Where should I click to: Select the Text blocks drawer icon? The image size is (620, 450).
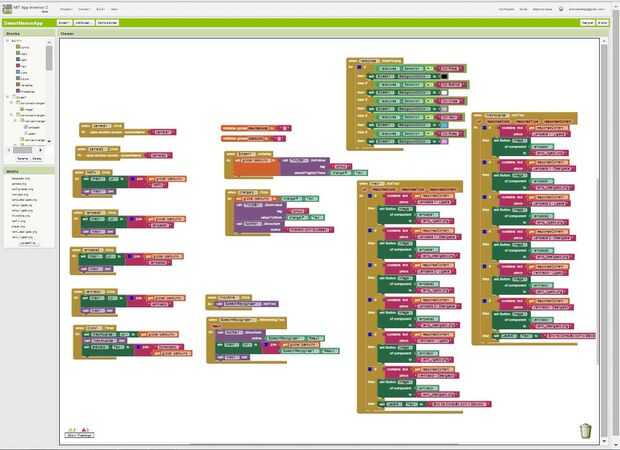[18, 66]
